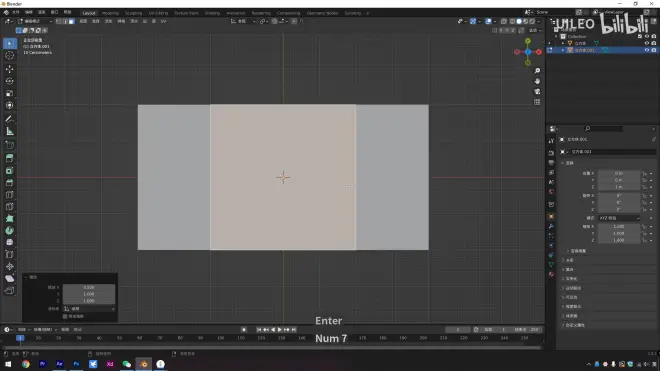660x371 pixels.
Task: Enable vertex select mode
Action: 59,21
